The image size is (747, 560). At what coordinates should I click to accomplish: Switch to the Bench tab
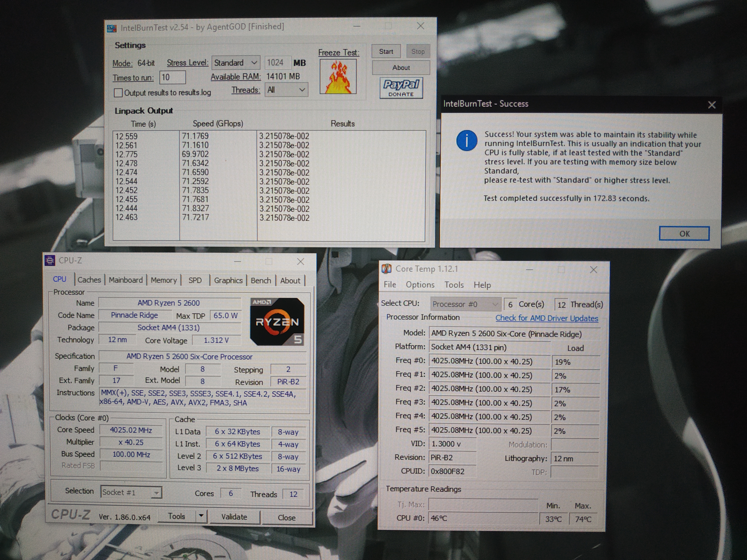[x=261, y=281]
